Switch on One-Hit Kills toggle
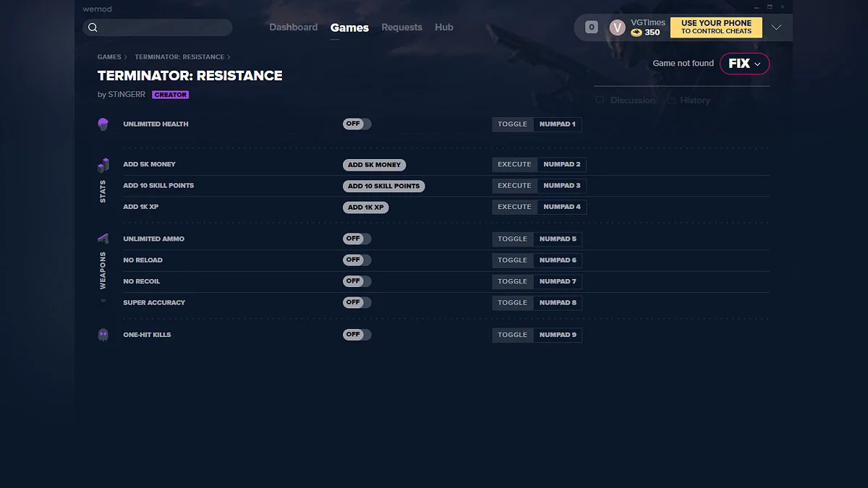Image resolution: width=868 pixels, height=488 pixels. (357, 335)
